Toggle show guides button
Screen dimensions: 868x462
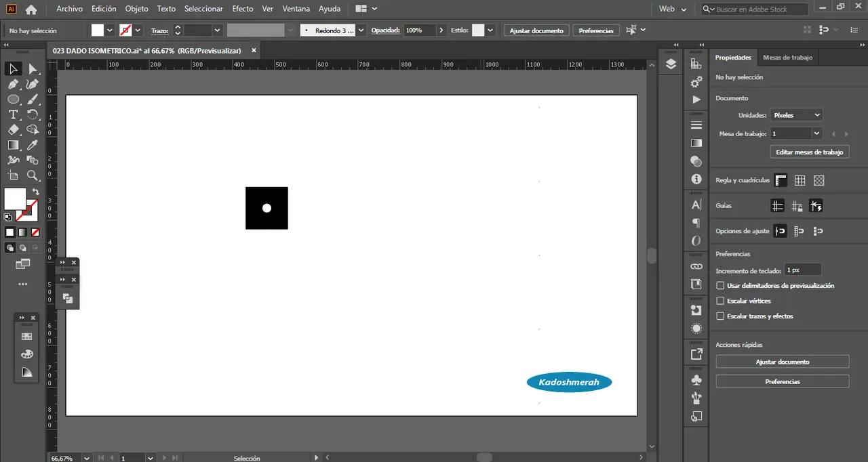(778, 205)
